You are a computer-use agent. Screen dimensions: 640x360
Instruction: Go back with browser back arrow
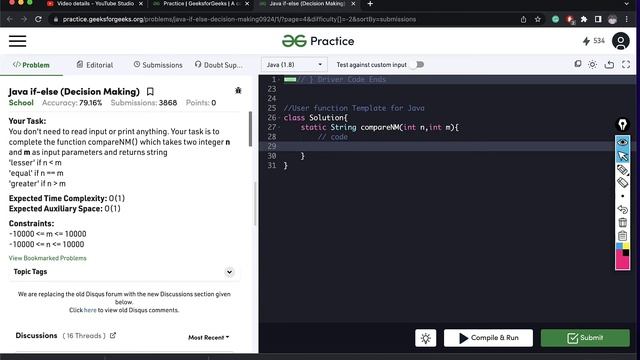[9, 19]
